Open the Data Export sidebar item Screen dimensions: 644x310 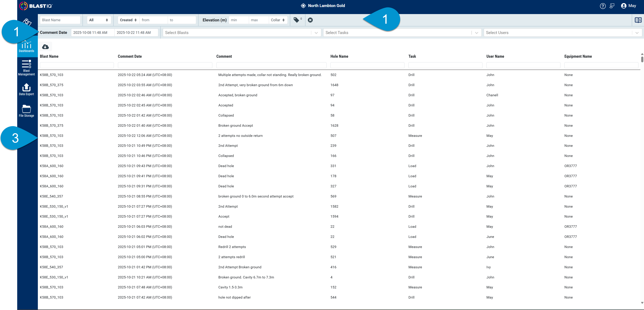point(27,89)
